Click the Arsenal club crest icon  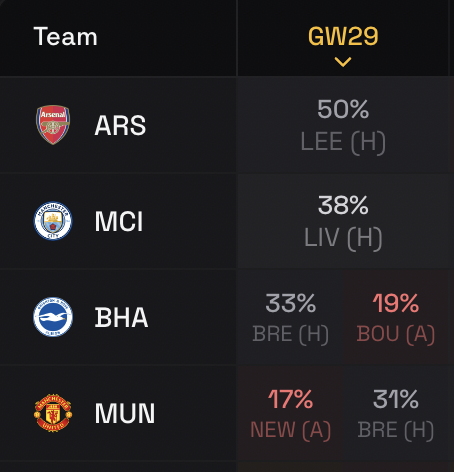coord(53,125)
